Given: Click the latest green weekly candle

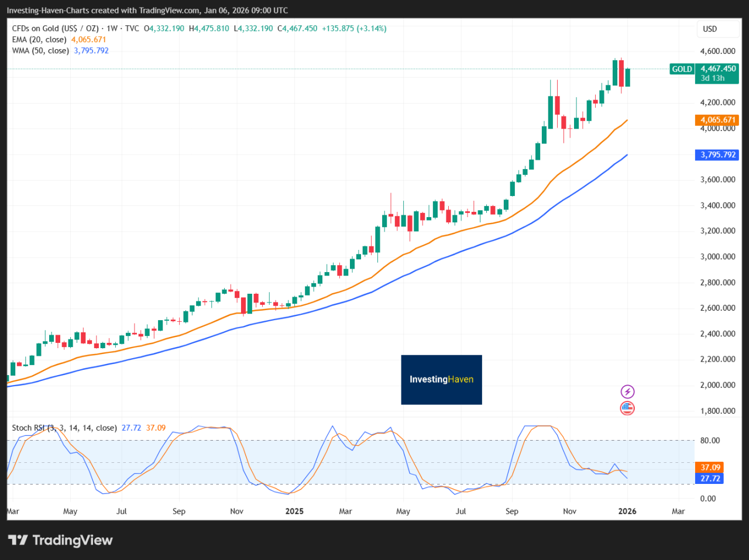Looking at the screenshot, I should 628,78.
